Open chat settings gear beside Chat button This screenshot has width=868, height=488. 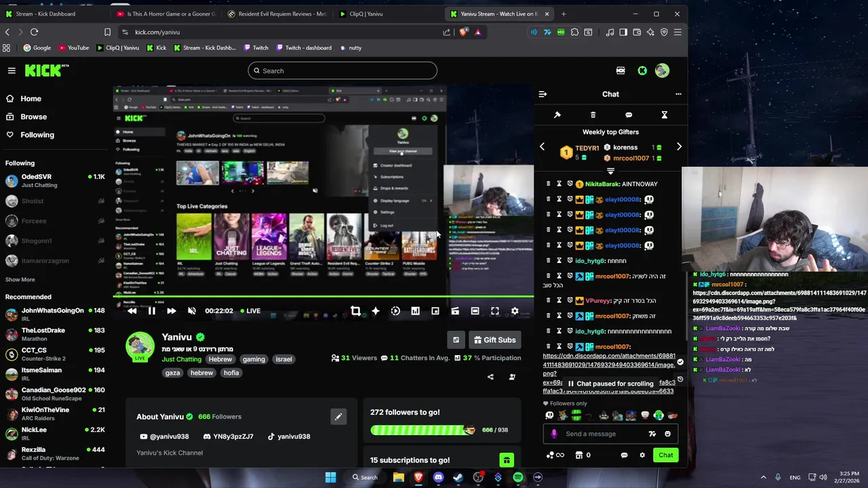(642, 455)
